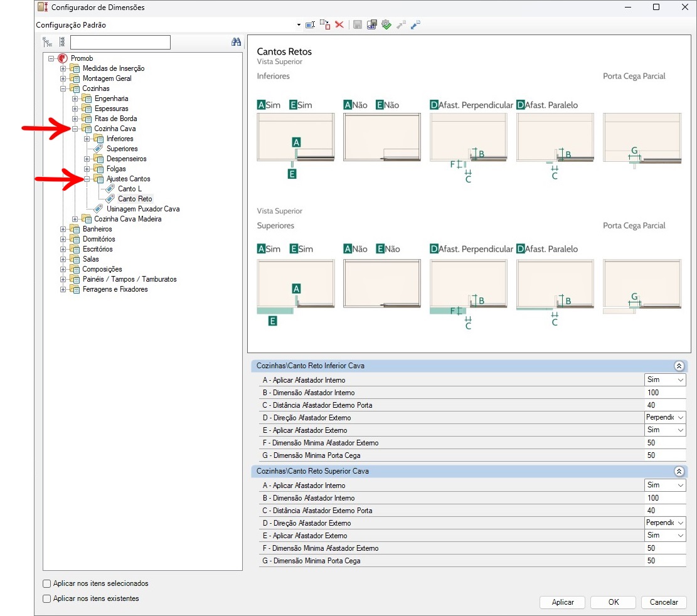
Task: Expand the Banheiros tree node
Action: point(63,229)
